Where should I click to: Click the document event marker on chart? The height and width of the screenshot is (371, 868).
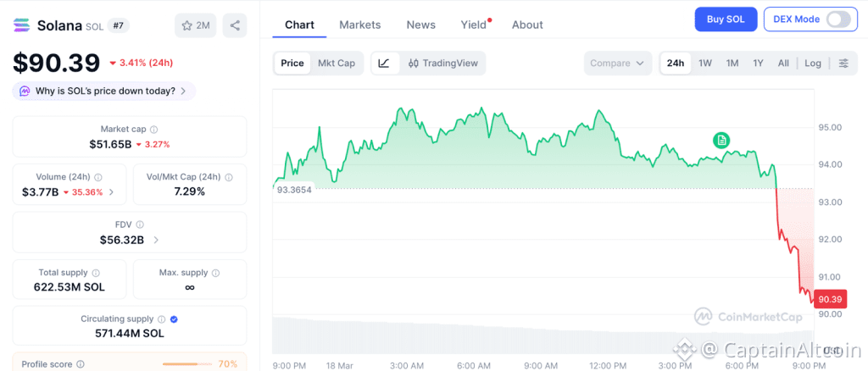(721, 140)
